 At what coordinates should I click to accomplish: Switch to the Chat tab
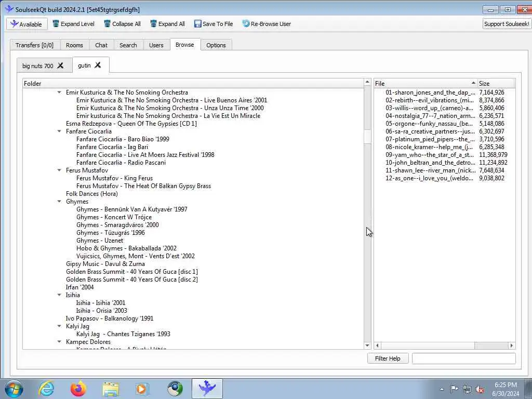coord(101,45)
